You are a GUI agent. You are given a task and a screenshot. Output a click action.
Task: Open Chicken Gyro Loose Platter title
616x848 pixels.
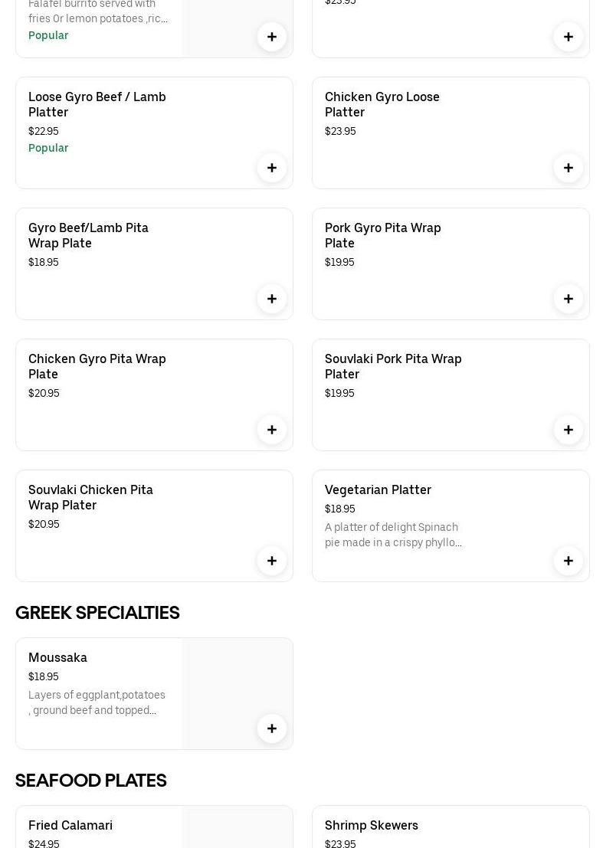tap(382, 104)
